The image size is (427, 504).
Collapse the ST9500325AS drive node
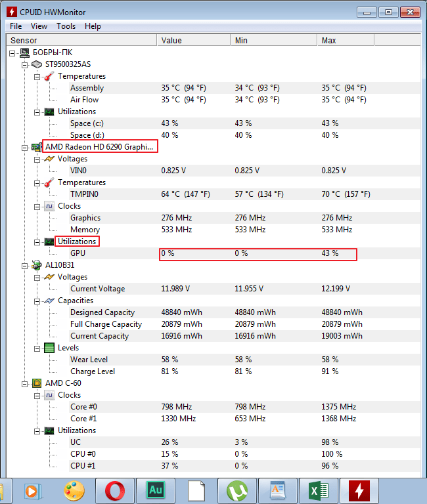25,65
